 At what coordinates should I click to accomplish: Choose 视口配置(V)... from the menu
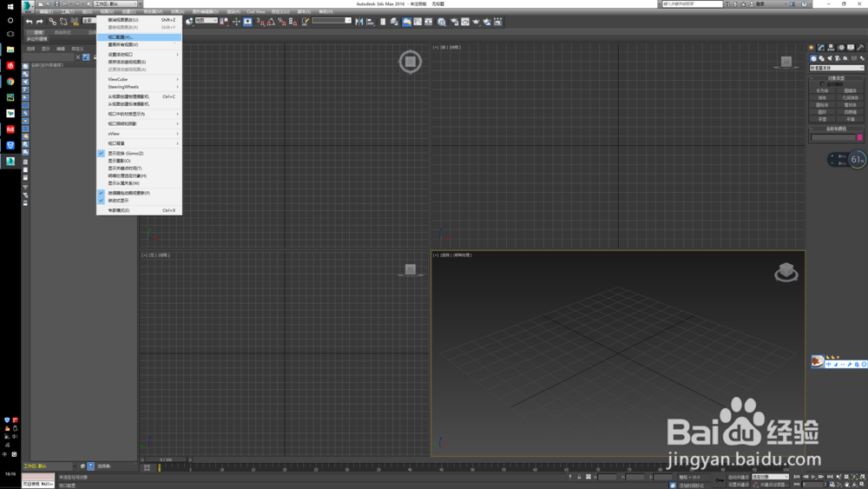pyautogui.click(x=139, y=37)
